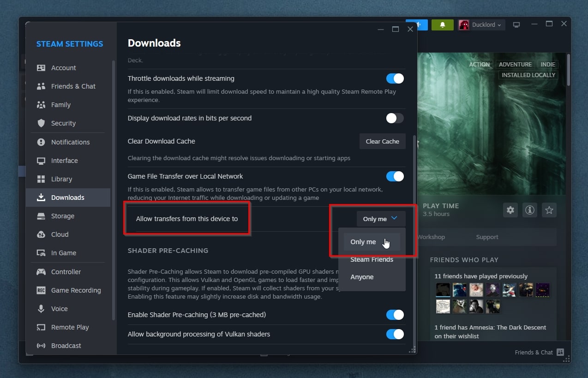Go to Security settings
Screen dimensions: 588x378
[x=68, y=123]
